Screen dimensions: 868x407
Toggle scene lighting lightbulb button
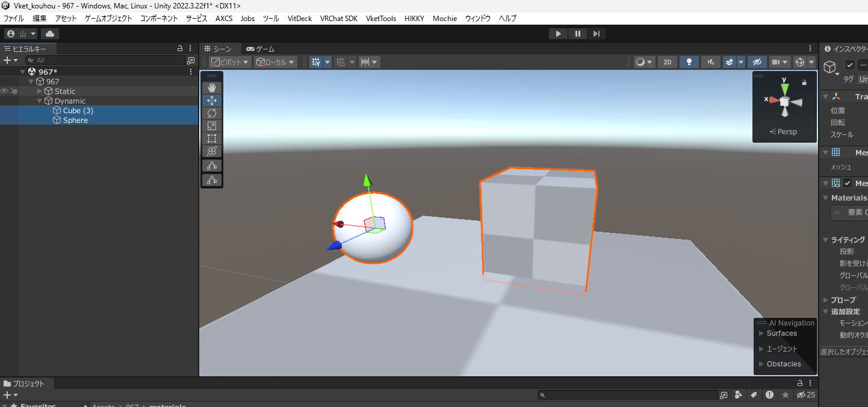(x=689, y=62)
